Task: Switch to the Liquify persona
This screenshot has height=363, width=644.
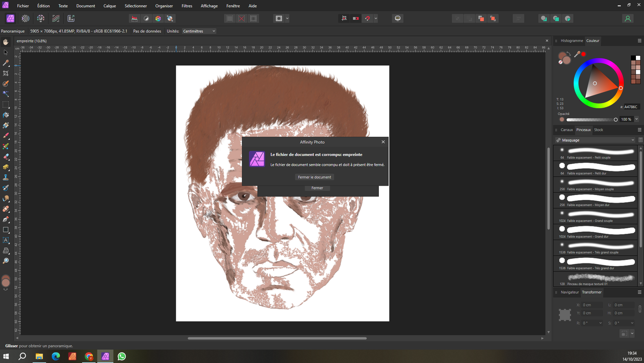Action: tap(25, 19)
